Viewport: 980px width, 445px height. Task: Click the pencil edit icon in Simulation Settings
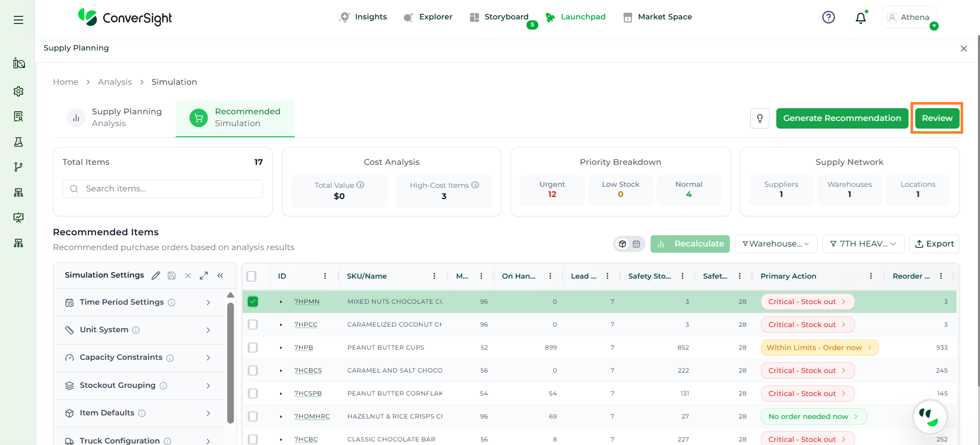pos(156,276)
